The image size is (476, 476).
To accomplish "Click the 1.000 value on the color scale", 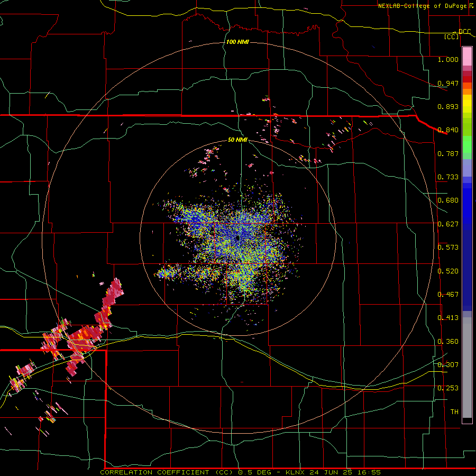I will click(x=448, y=59).
